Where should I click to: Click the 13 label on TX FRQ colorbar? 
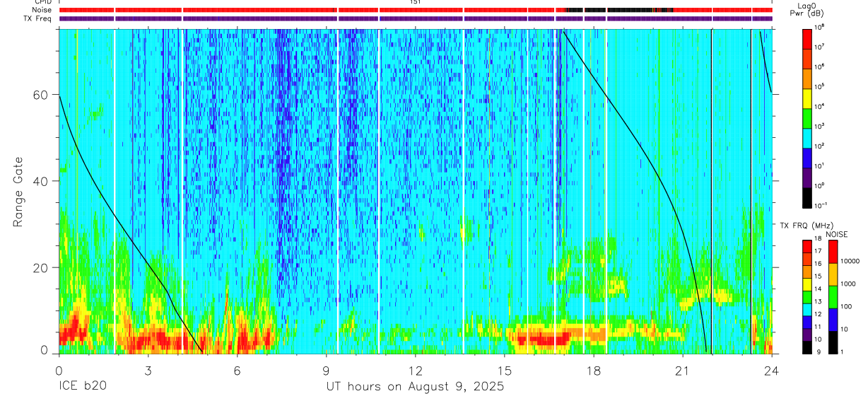[x=818, y=303]
